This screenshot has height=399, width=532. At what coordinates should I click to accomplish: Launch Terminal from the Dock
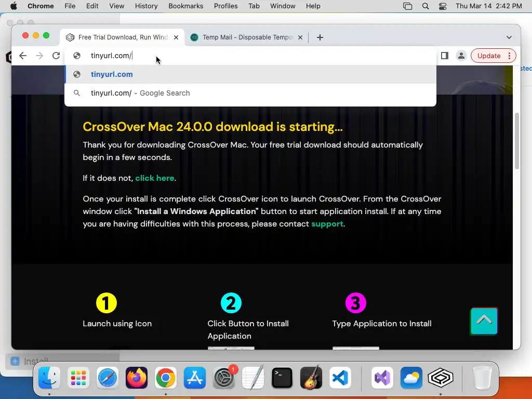click(x=282, y=378)
